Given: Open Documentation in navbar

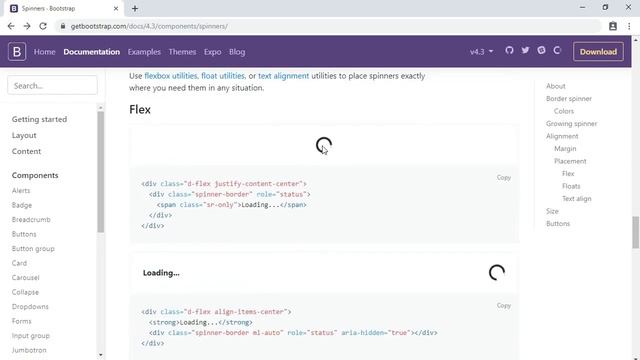Looking at the screenshot, I should point(91,52).
